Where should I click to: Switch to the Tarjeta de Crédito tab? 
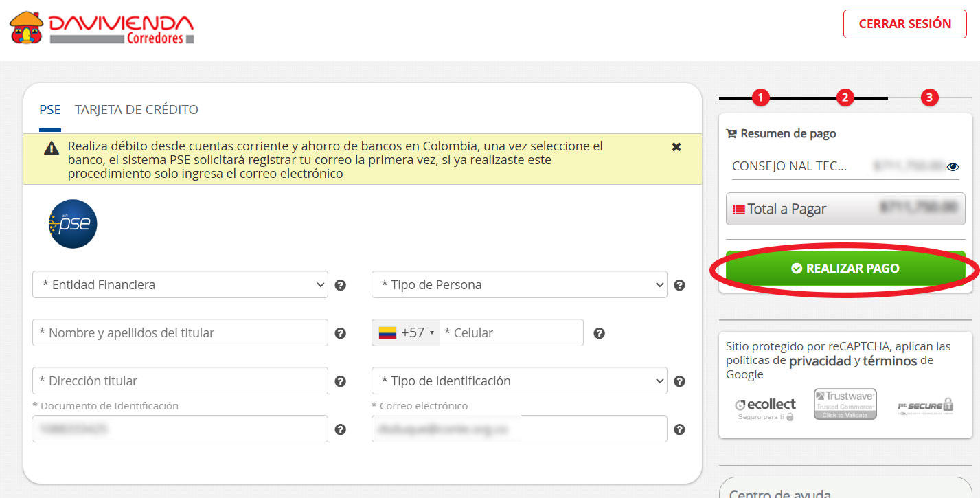tap(136, 110)
